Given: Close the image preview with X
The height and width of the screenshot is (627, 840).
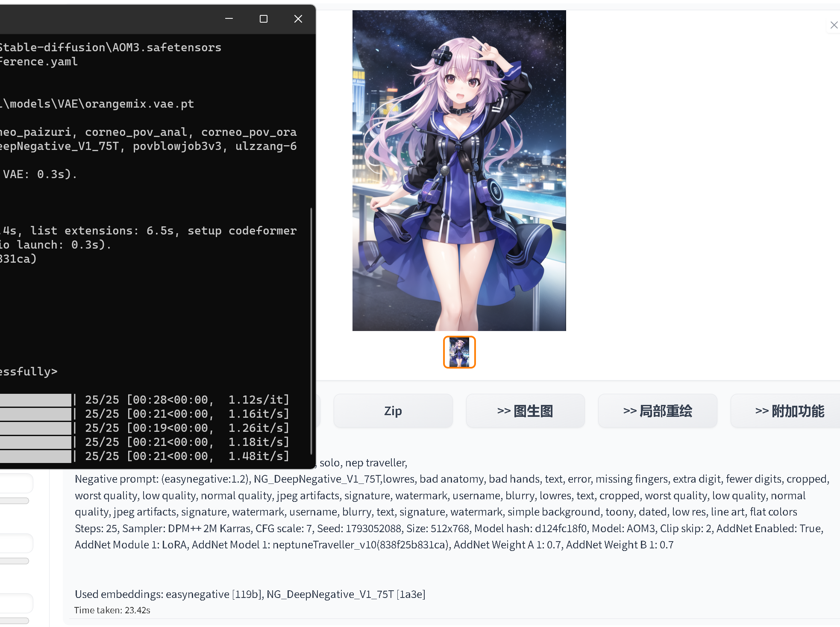Looking at the screenshot, I should (834, 25).
